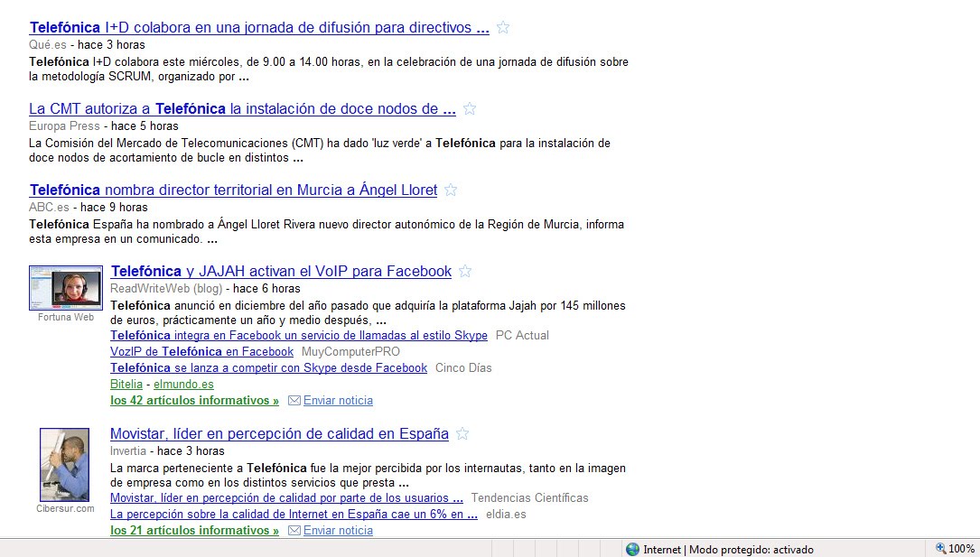The image size is (980, 557).
Task: Click the Invertia source label
Action: click(x=128, y=450)
